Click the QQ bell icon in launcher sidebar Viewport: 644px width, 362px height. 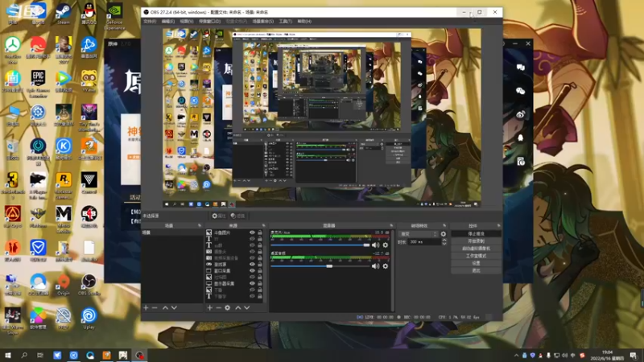520,138
